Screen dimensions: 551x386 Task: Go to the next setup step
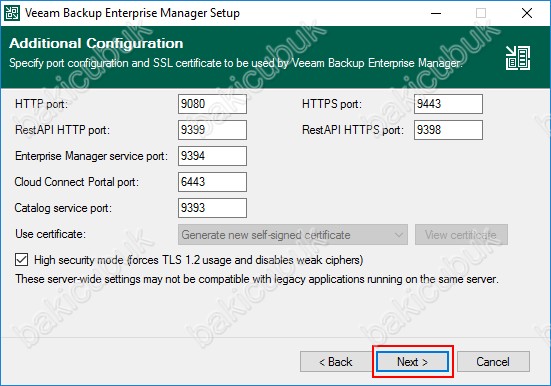[413, 362]
